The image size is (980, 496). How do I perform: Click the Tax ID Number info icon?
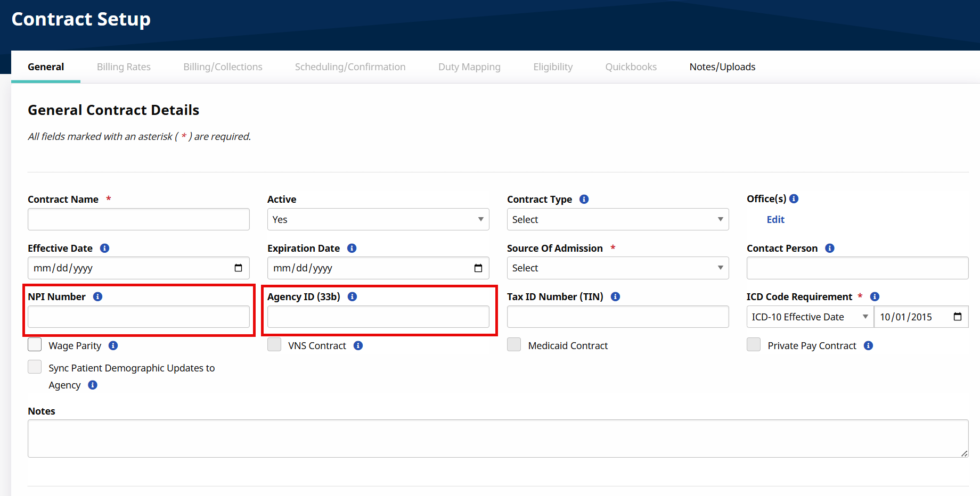[615, 296]
